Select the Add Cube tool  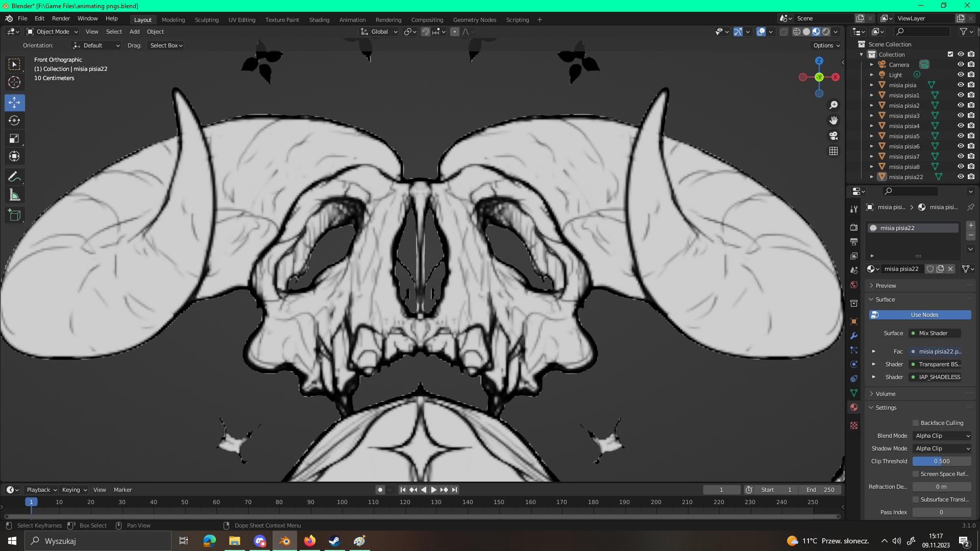click(x=14, y=215)
